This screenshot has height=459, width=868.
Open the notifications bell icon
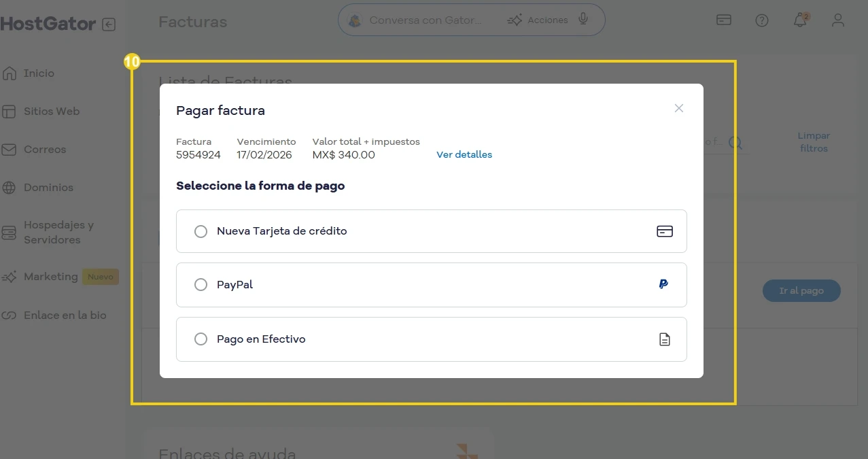(x=799, y=20)
